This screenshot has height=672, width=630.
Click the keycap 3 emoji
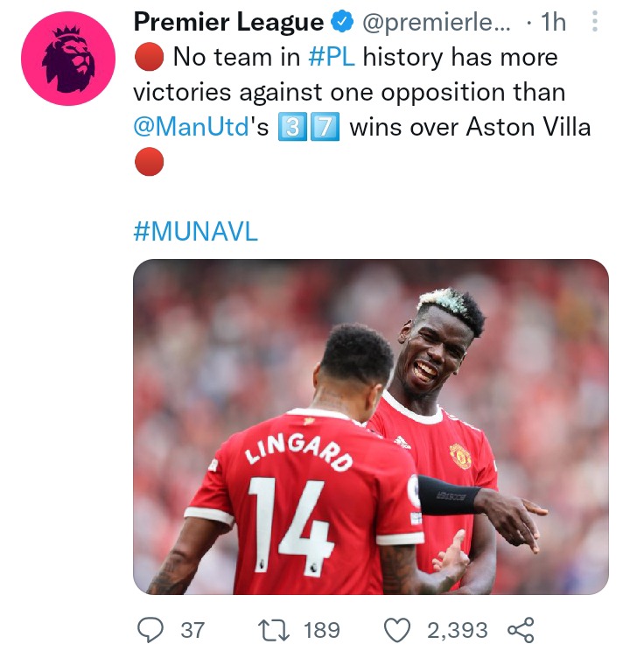pos(292,127)
